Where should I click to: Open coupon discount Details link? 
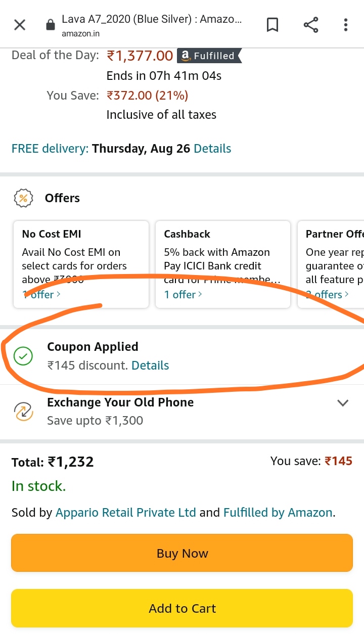[x=150, y=366]
